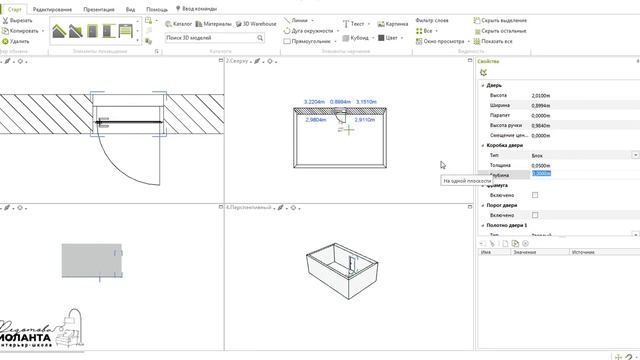Screen dimensions: 640x360
Task: Select the second roof-with-slash element in gallery
Action: [76, 31]
